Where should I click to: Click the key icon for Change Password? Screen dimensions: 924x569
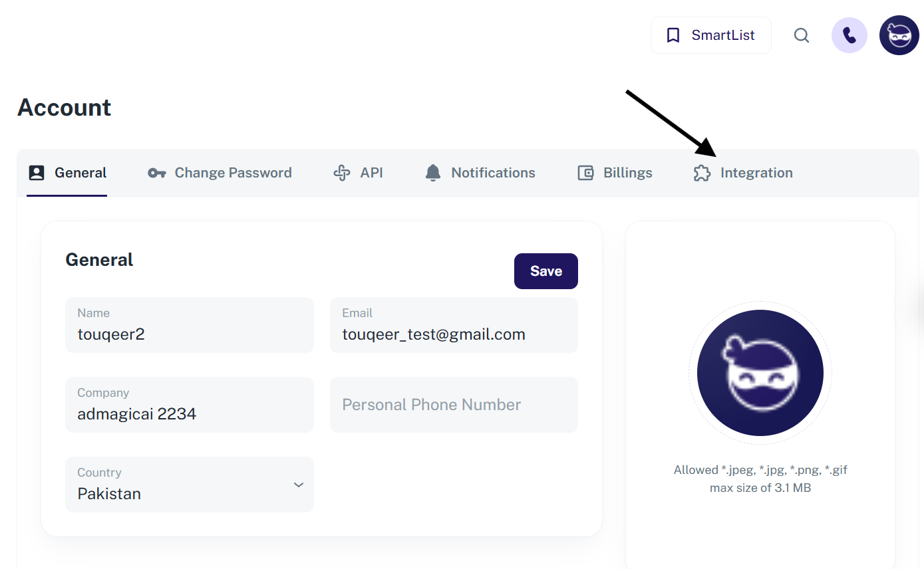tap(156, 173)
